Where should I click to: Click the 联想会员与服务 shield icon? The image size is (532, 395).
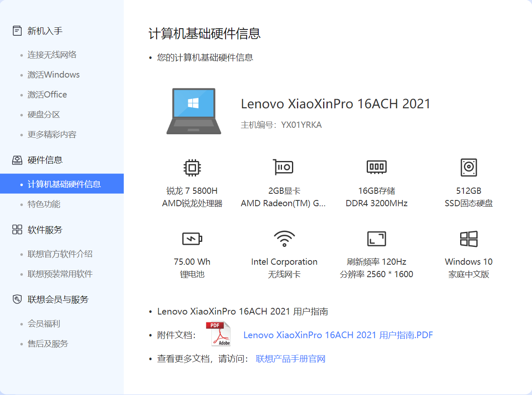17,300
